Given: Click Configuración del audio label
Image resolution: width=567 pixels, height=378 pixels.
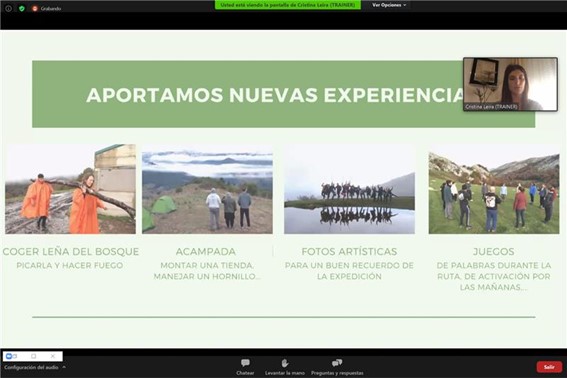Looking at the screenshot, I should click(x=31, y=367).
